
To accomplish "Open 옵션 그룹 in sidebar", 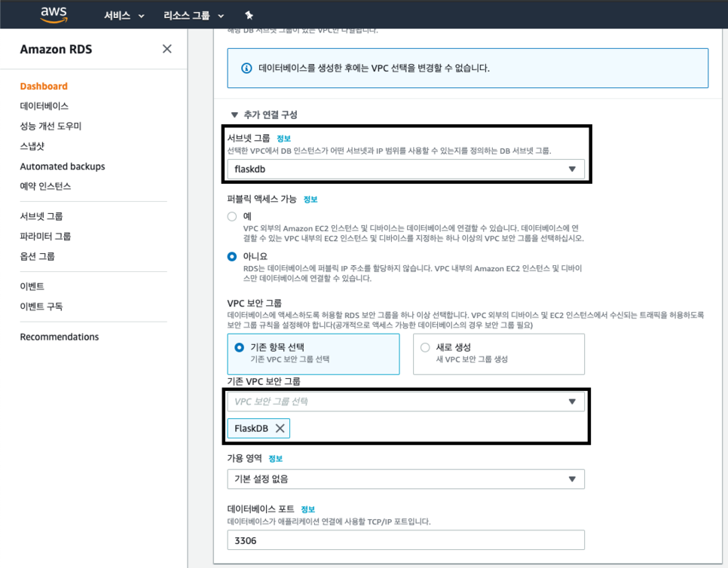I will 37,256.
